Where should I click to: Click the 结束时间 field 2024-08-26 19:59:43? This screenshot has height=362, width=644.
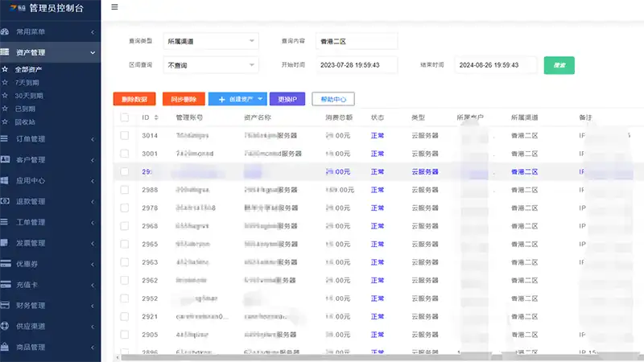[495, 65]
